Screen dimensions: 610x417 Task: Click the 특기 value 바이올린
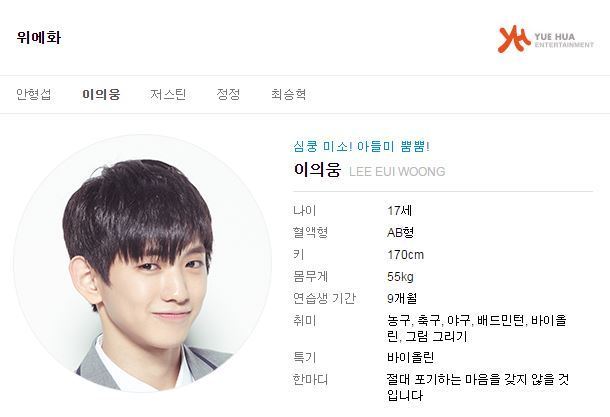(x=410, y=357)
